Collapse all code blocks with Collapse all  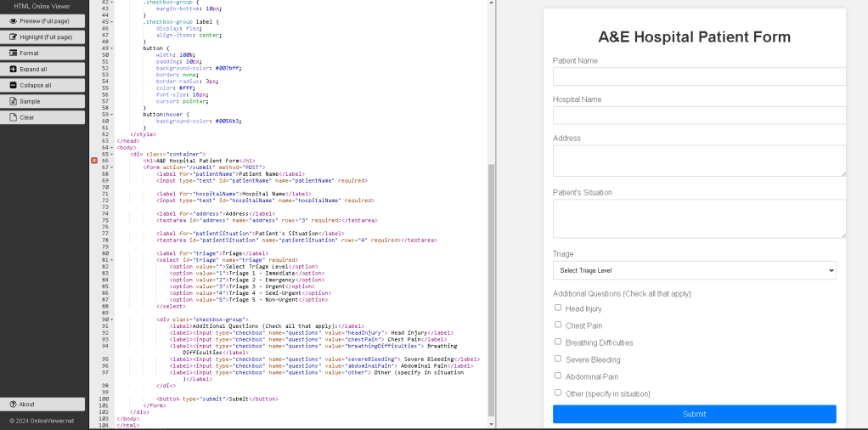[x=42, y=85]
